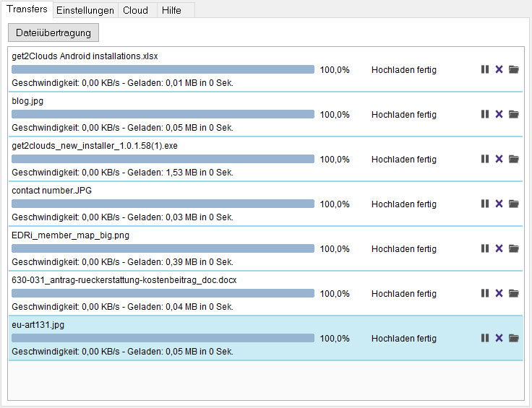Open folder of the antrag-rueckerstattung docx file

coord(514,293)
